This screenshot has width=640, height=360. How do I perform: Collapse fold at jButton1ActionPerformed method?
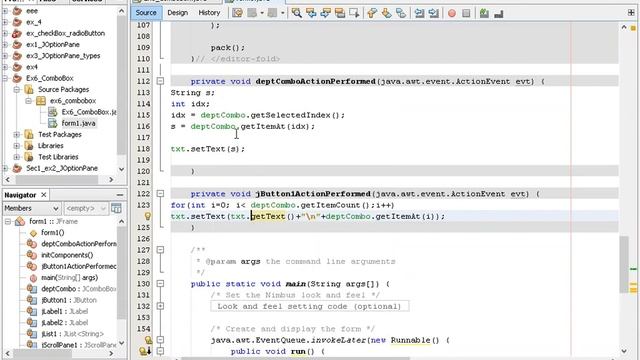[160, 193]
